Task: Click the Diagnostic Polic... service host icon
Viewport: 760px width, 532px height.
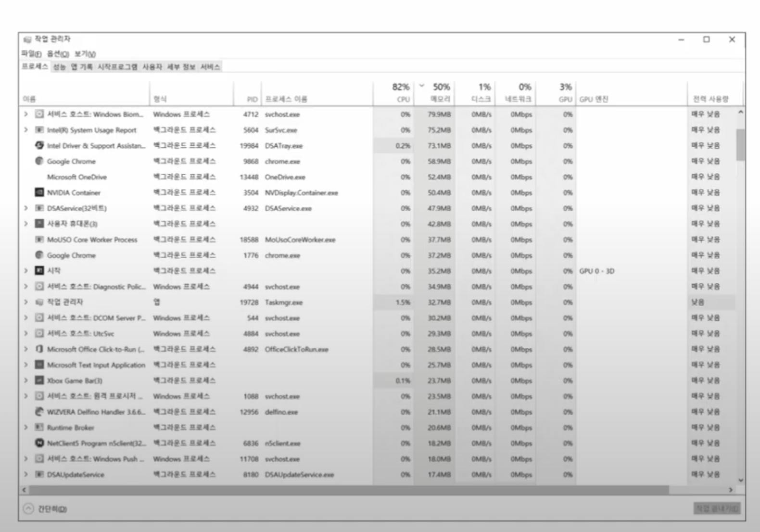Action: [x=39, y=287]
